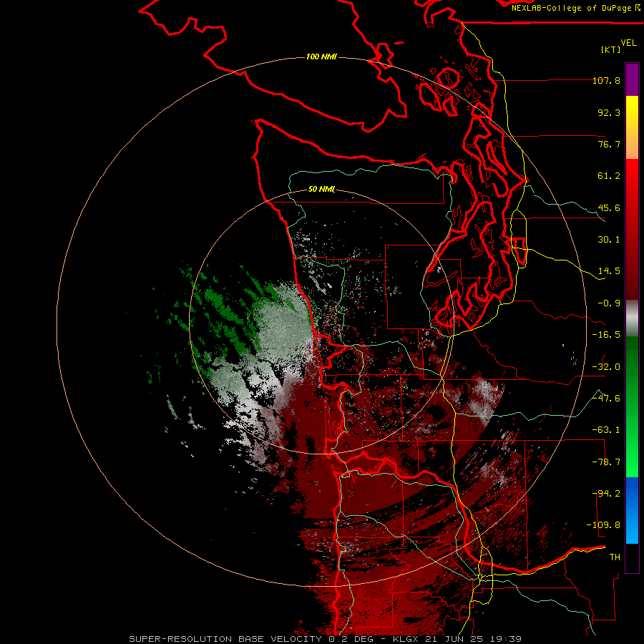This screenshot has height=644, width=644.
Task: Click the TH legend label
Action: [615, 557]
